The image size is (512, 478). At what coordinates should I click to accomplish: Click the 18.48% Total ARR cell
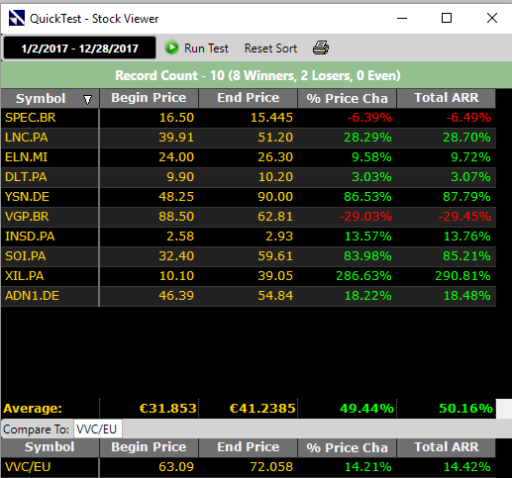point(467,296)
